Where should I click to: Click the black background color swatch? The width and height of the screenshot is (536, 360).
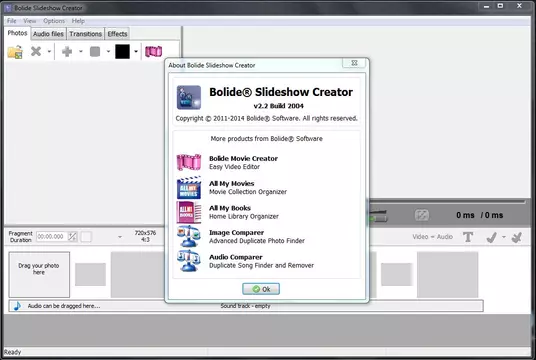122,52
